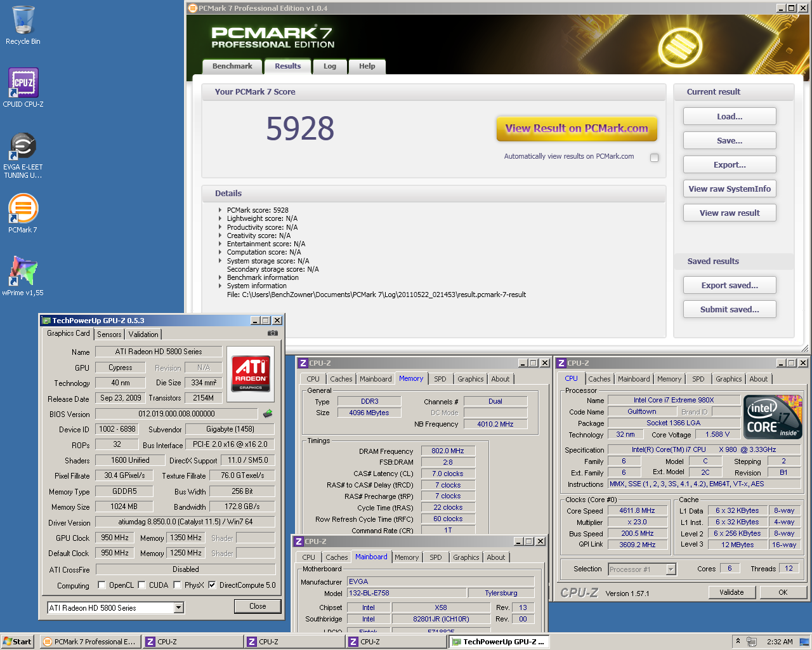Viewport: 812px width, 650px height.
Task: Switch to the Log tab in PCMark
Action: [330, 67]
